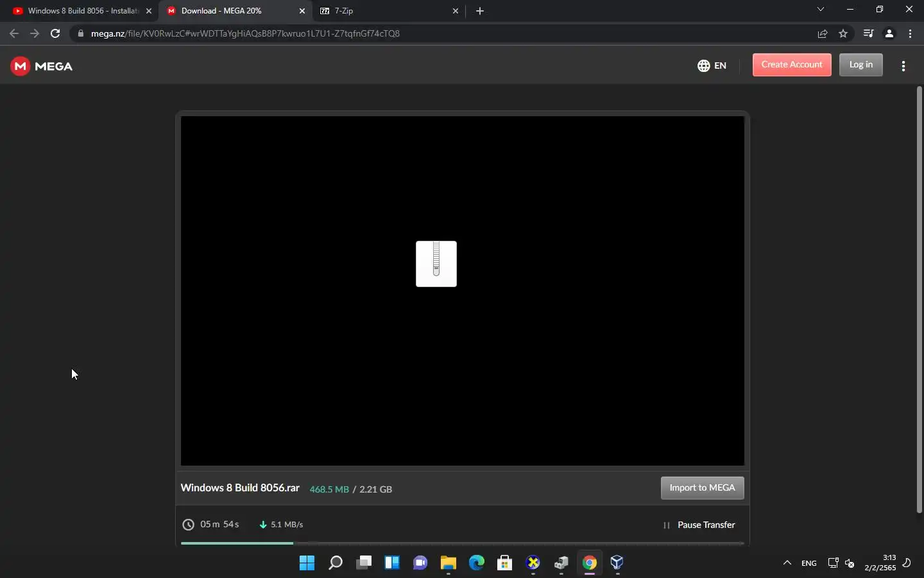924x578 pixels.
Task: Open the tab search dropdown
Action: pos(821,10)
